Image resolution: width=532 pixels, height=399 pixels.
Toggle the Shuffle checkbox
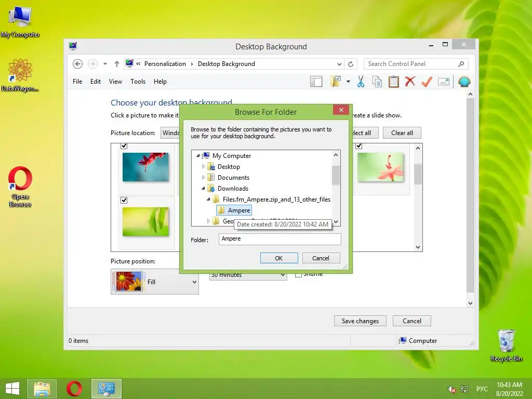pyautogui.click(x=298, y=274)
